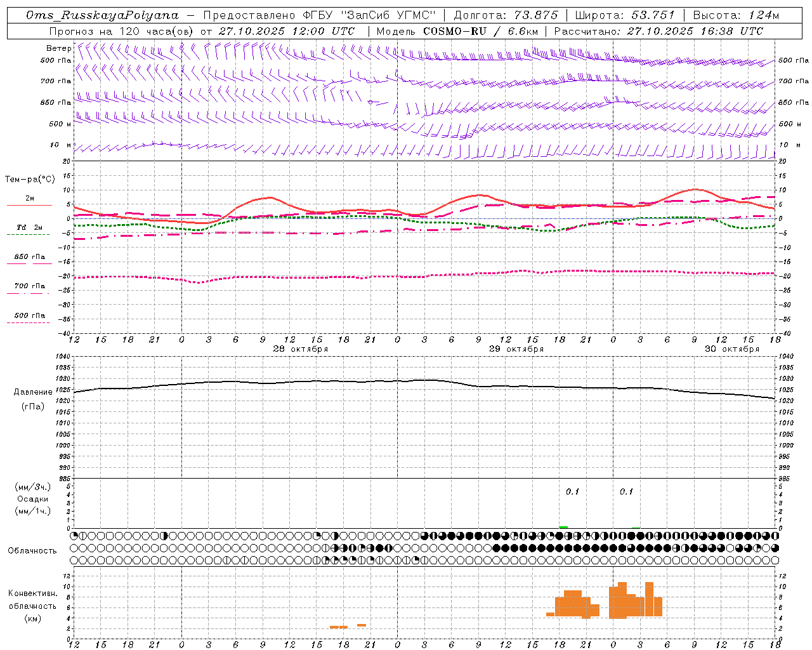Click the '28 октября' date label
This screenshot has height=650, width=812.
pos(301,349)
